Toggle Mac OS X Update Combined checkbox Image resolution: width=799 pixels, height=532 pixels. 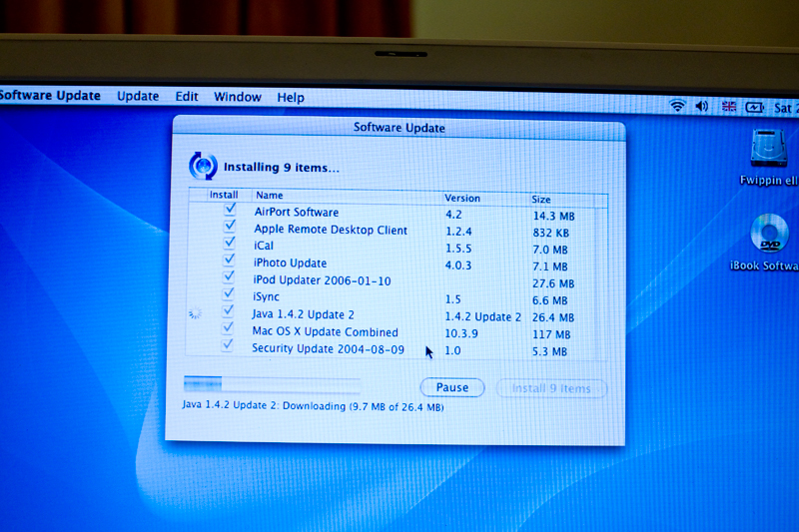(x=230, y=329)
